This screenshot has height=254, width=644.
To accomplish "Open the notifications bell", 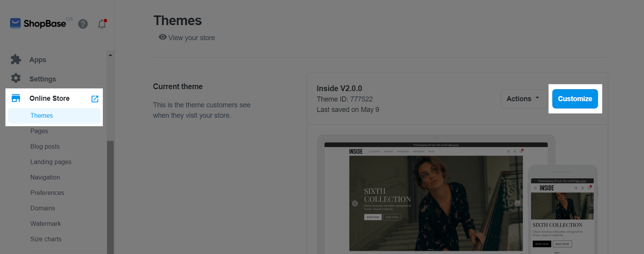I will (x=102, y=24).
